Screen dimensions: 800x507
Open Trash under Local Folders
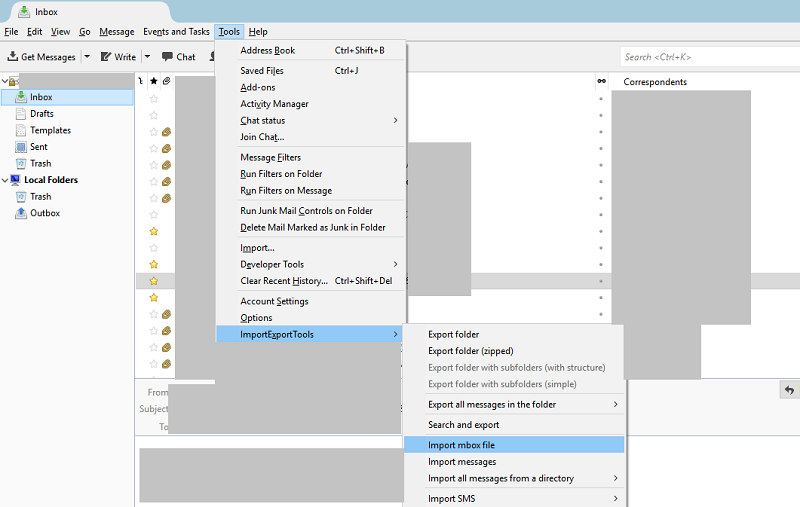tap(40, 197)
